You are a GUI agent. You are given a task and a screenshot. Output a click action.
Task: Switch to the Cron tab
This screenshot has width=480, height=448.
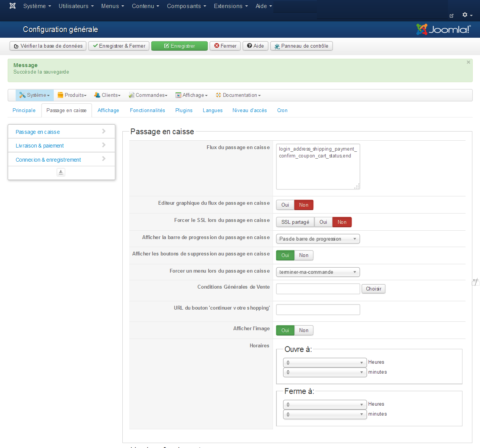pyautogui.click(x=283, y=110)
